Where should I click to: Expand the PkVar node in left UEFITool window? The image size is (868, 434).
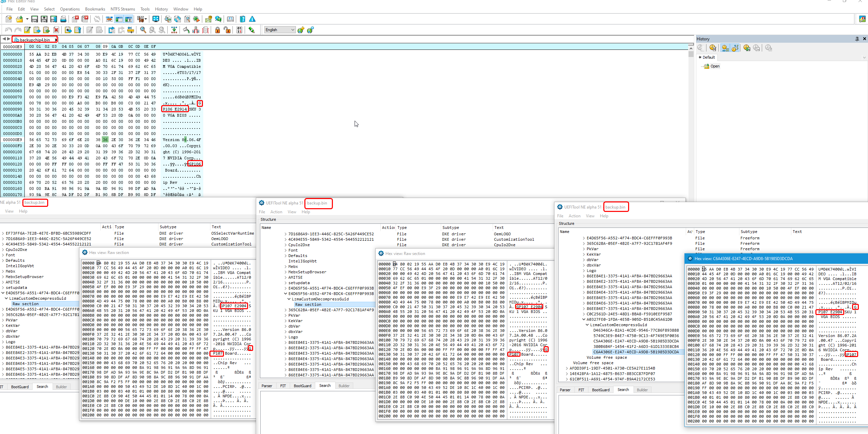(x=3, y=320)
